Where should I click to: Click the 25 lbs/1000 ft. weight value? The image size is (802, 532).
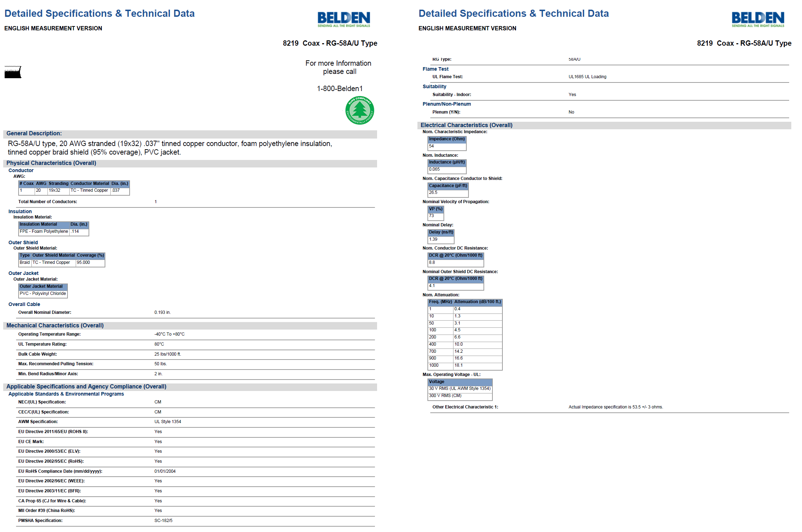coord(168,354)
